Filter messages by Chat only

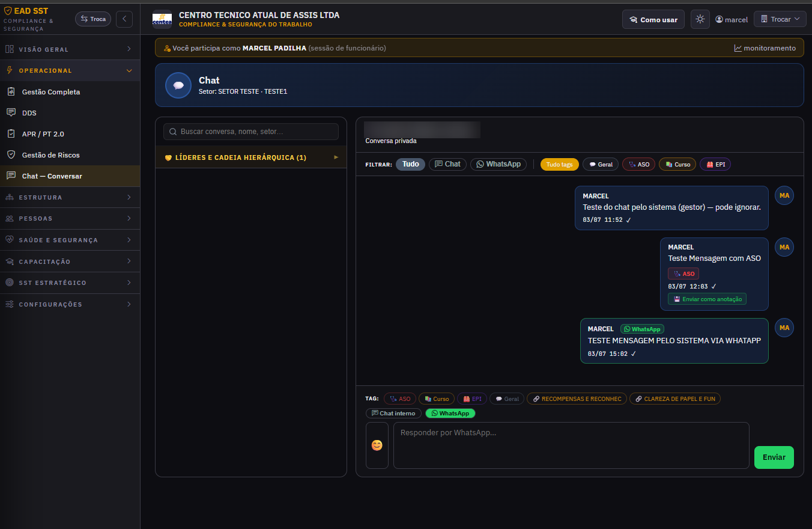447,164
